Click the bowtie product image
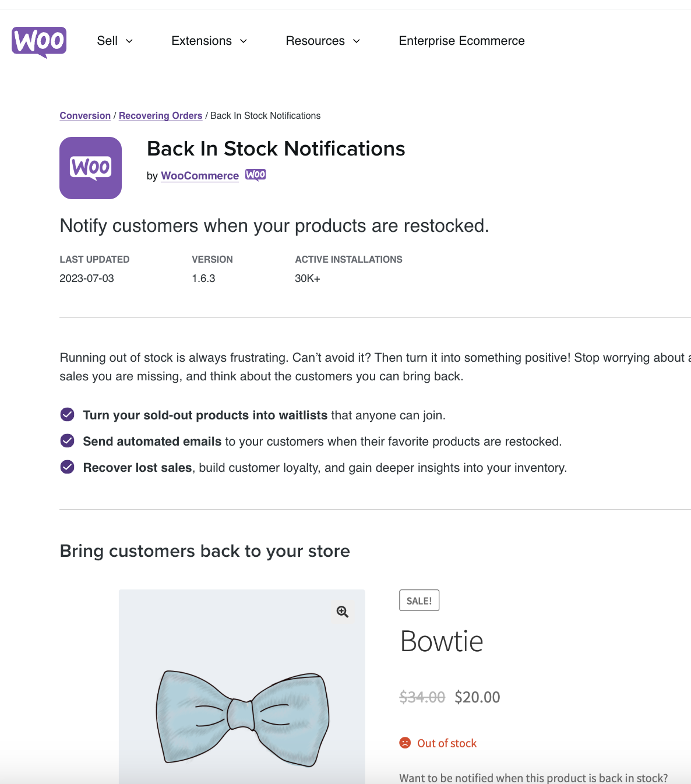Image resolution: width=691 pixels, height=784 pixels. pos(242,699)
